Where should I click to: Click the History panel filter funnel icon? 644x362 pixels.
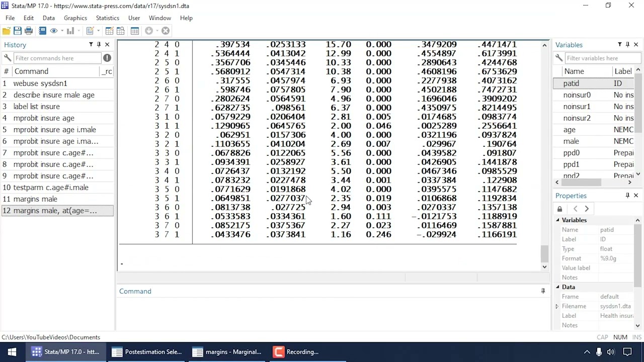point(91,45)
